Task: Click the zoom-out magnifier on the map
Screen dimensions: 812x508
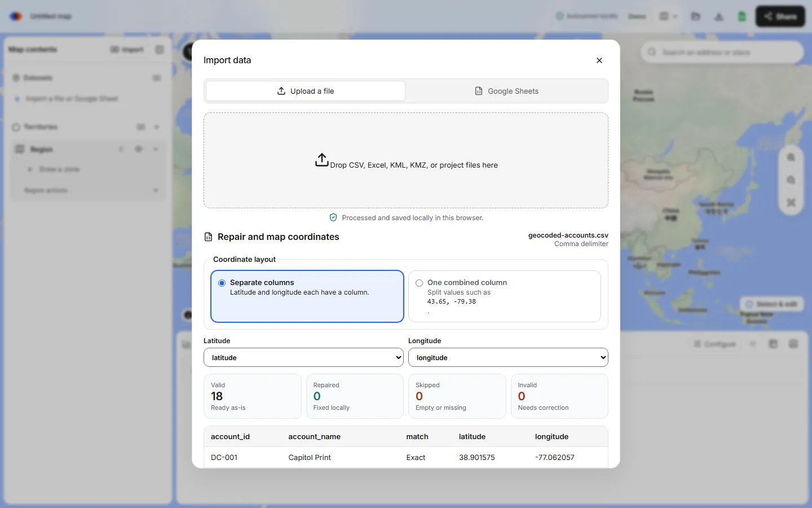Action: [x=791, y=180]
